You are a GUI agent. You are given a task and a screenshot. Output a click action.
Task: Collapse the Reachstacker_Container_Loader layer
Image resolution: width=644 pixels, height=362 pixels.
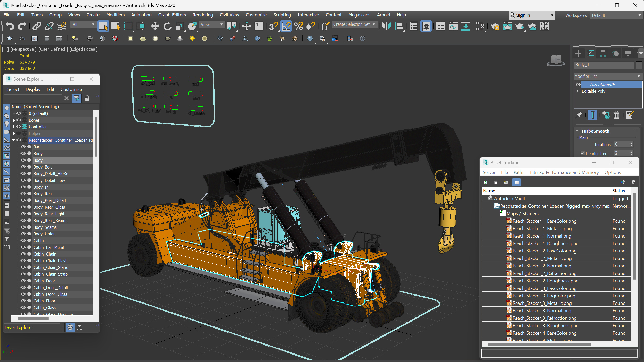tap(13, 140)
